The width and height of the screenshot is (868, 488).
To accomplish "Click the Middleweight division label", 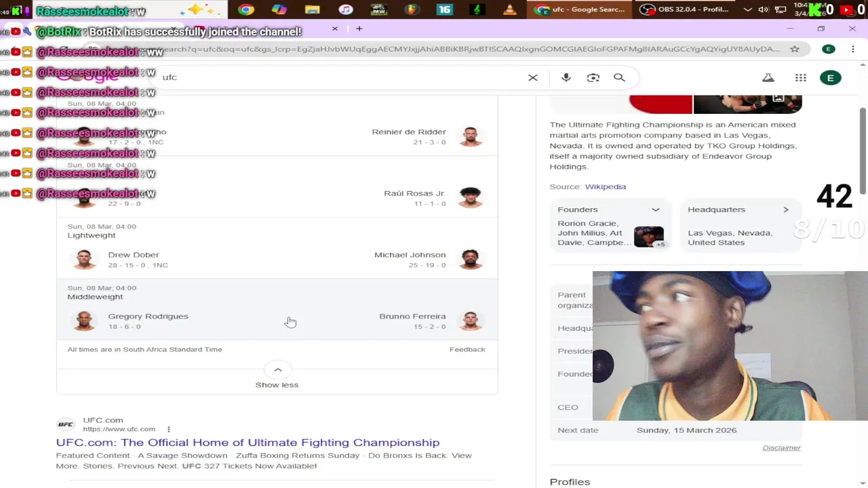I will (95, 297).
